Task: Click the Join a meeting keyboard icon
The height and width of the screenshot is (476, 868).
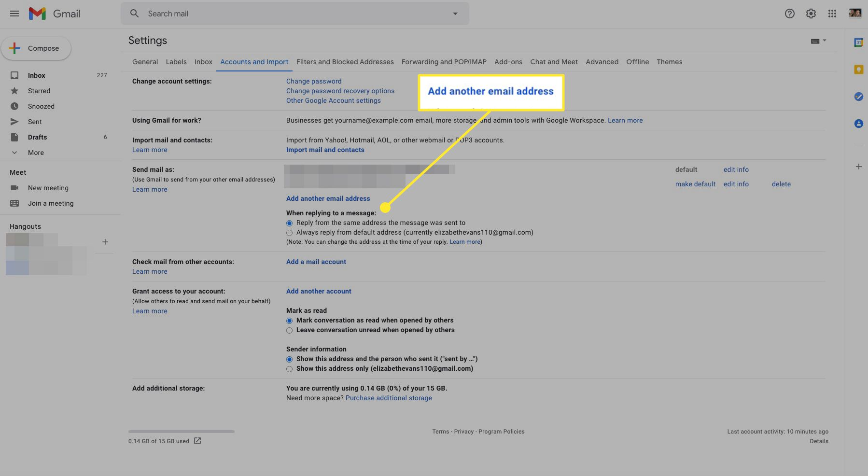Action: [x=14, y=203]
